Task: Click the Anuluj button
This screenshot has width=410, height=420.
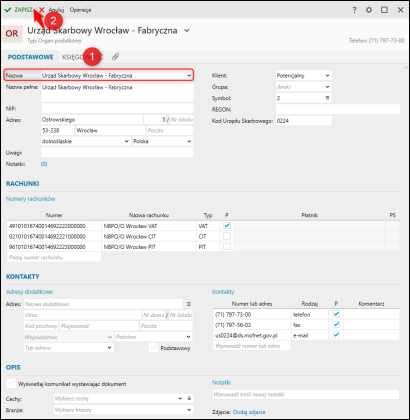Action: click(56, 10)
